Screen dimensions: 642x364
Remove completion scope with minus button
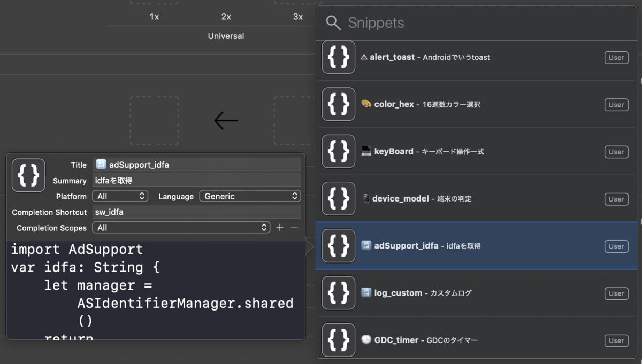pyautogui.click(x=294, y=228)
